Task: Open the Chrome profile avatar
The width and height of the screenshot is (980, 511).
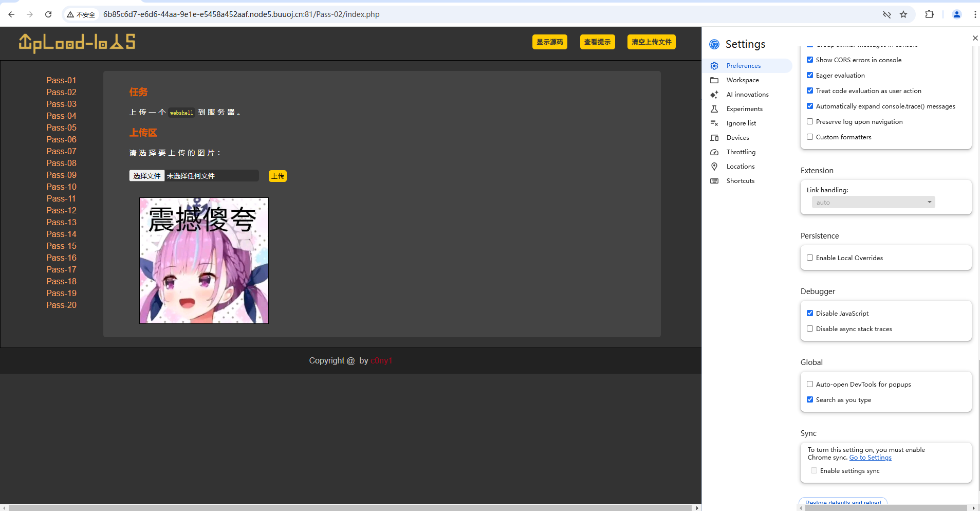Action: [x=957, y=14]
